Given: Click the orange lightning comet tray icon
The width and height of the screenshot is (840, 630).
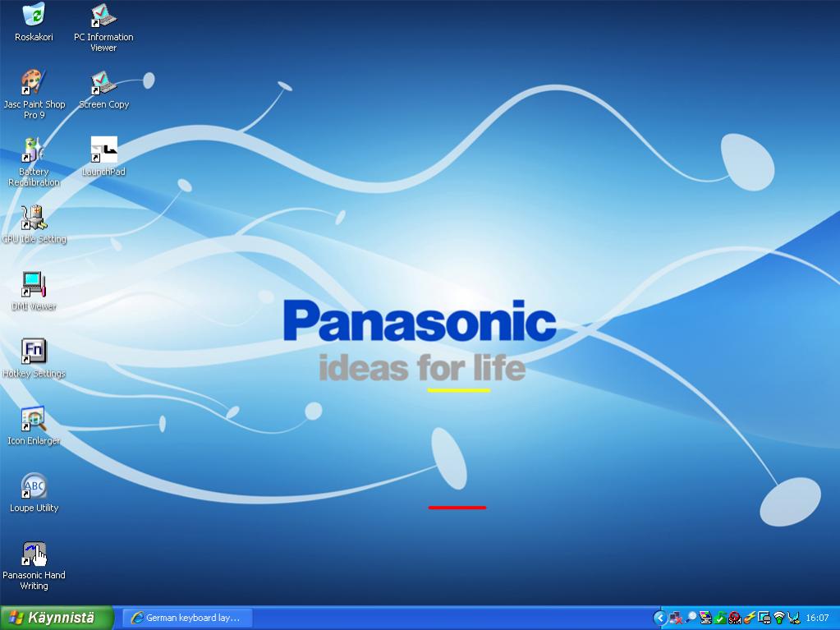Looking at the screenshot, I should [750, 618].
